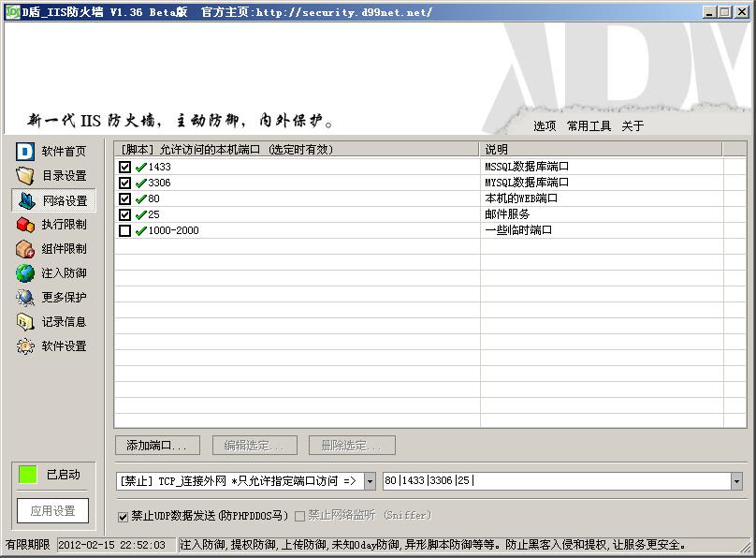The width and height of the screenshot is (756, 558).
Task: Click the 添加端口... button
Action: pos(158,445)
